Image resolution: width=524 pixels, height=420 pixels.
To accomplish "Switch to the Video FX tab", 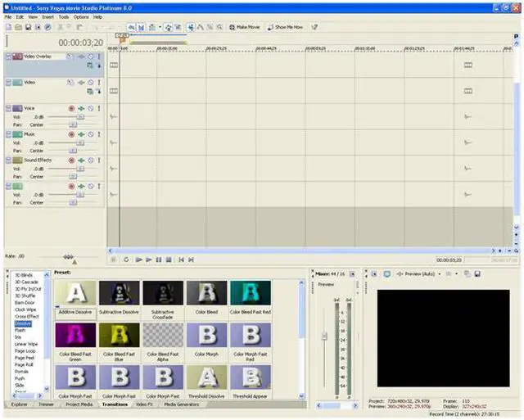I will (144, 404).
